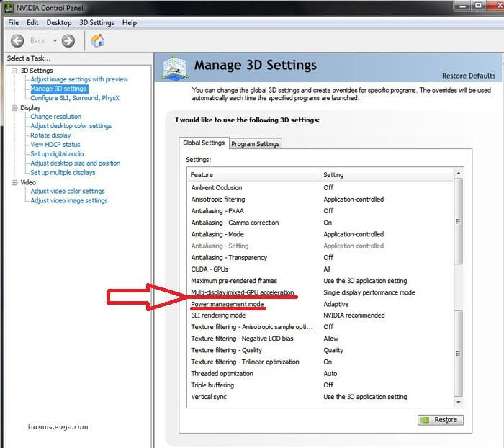The width and height of the screenshot is (504, 448).
Task: Select Texture filtering - Trilinear optimization row
Action: [320, 362]
